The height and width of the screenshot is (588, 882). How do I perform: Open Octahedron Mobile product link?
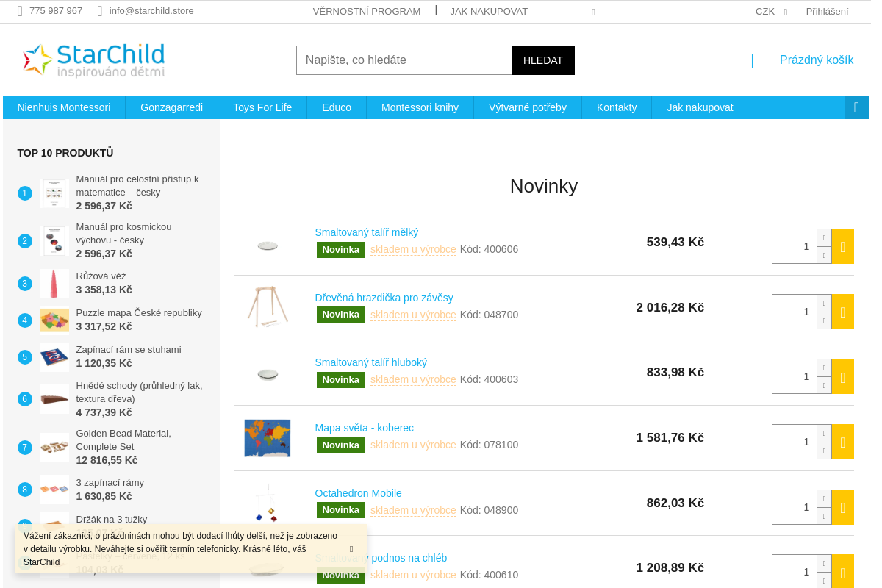358,493
